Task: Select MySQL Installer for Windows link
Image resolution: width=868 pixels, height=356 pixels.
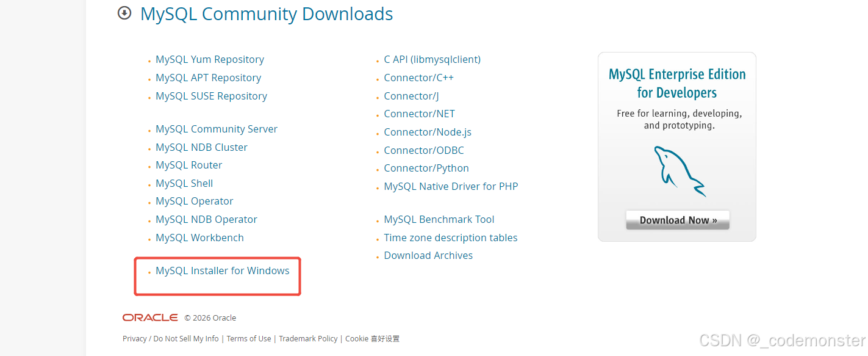Action: pos(223,271)
